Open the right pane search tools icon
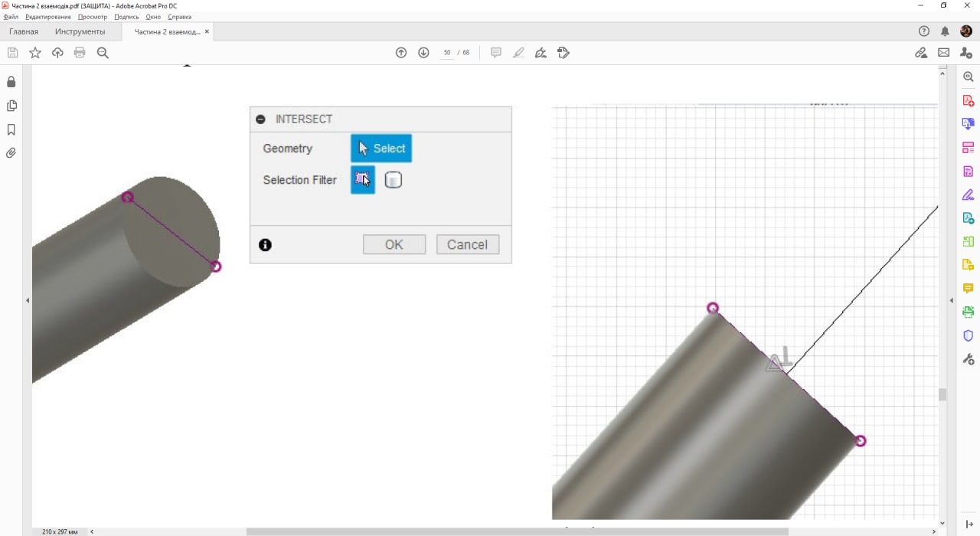This screenshot has height=536, width=980. (x=969, y=77)
